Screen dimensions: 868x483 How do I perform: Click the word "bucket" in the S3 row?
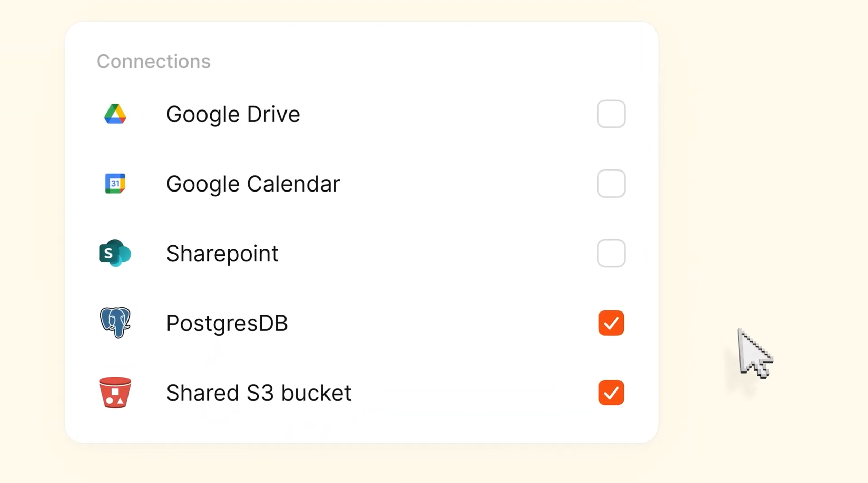316,393
